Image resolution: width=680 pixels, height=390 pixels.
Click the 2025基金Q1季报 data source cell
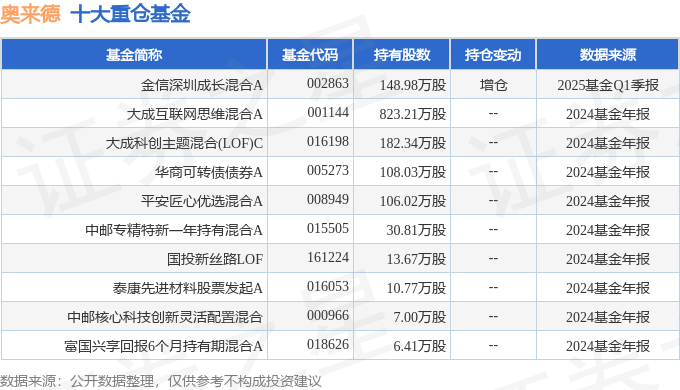click(608, 85)
